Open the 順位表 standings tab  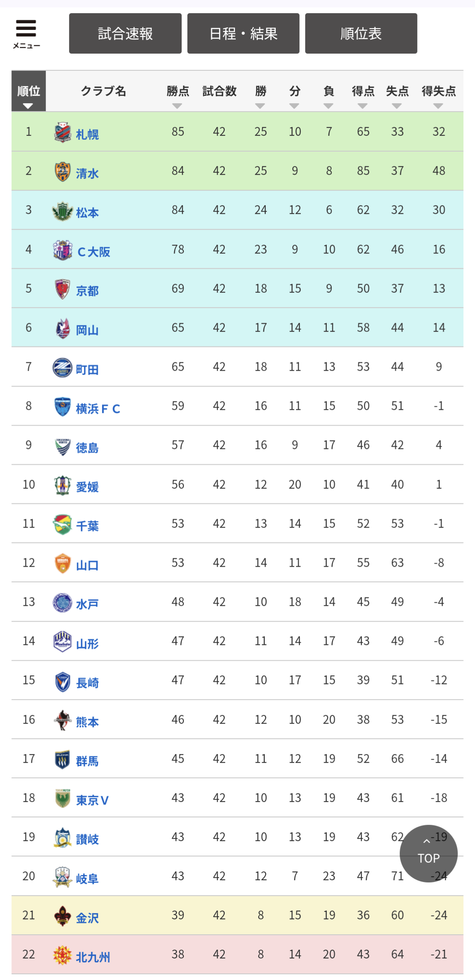pyautogui.click(x=361, y=33)
